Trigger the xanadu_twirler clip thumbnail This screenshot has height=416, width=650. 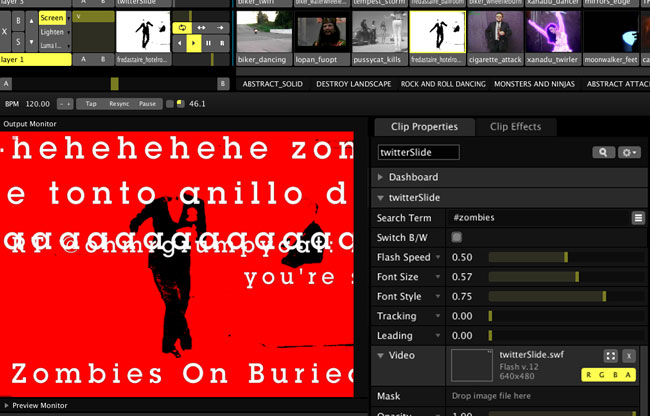[x=553, y=31]
